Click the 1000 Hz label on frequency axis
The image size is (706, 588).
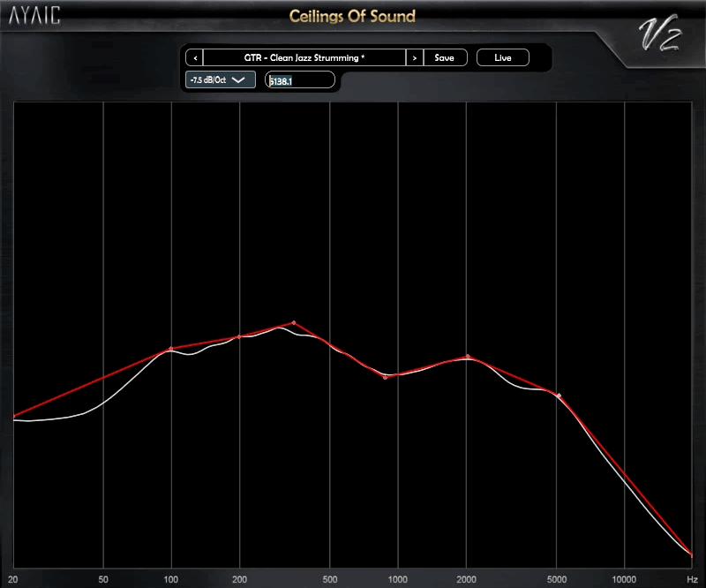point(398,578)
